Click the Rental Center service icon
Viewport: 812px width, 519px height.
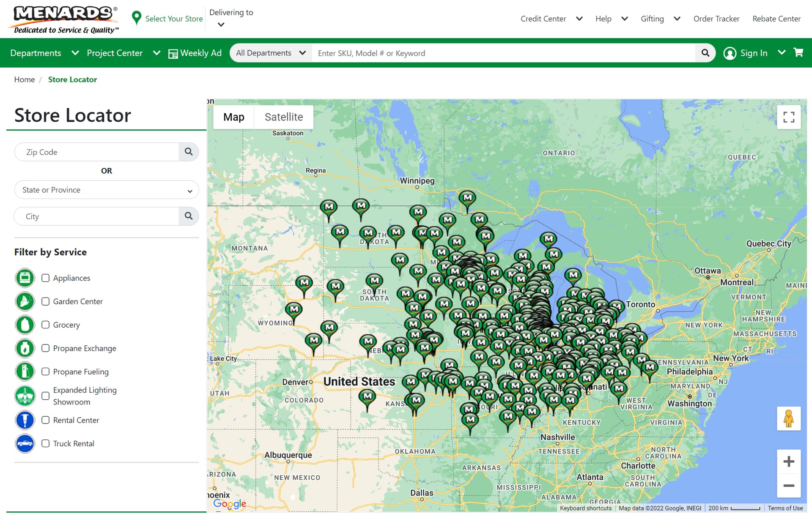25,420
